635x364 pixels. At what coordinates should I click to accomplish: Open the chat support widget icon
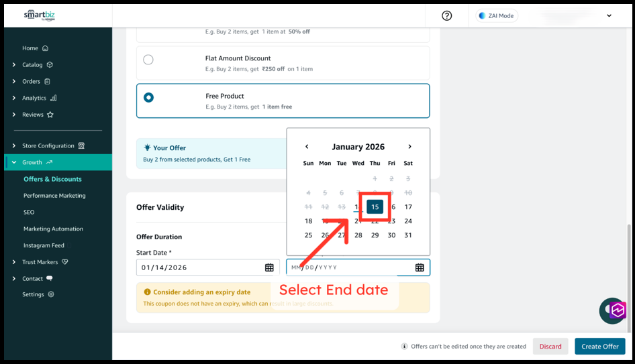click(614, 310)
